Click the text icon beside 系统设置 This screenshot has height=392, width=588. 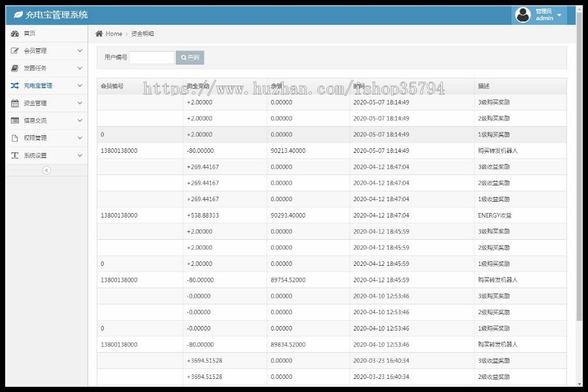click(x=15, y=155)
